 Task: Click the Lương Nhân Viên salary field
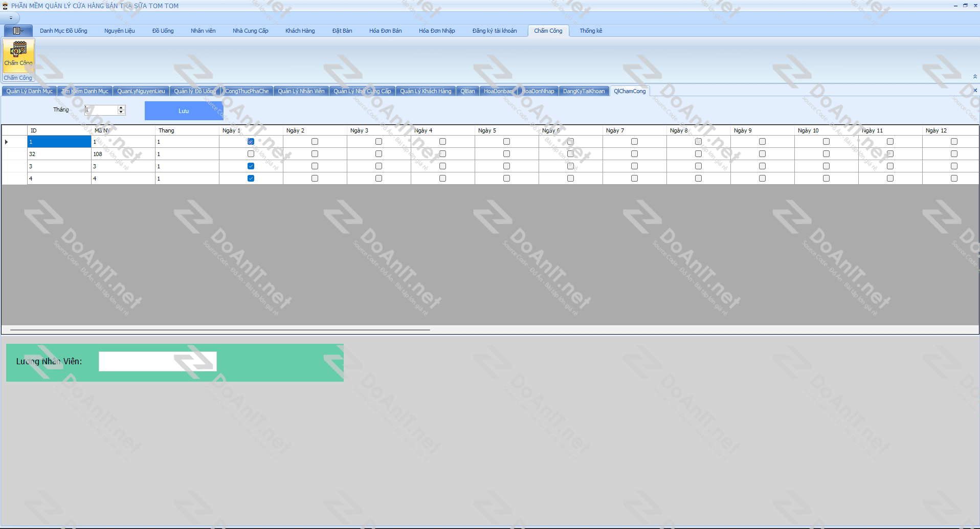(x=158, y=361)
